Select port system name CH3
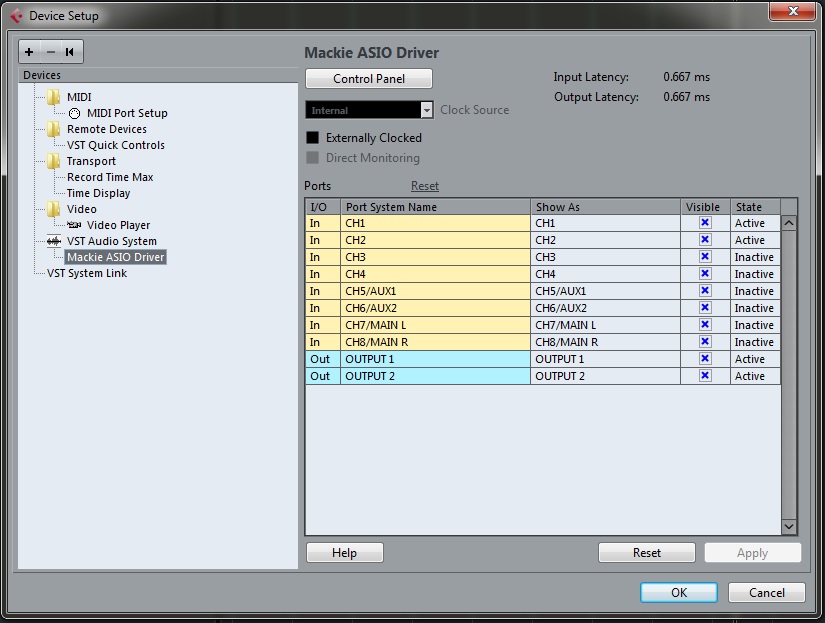Screen dimensions: 825x623 (435, 257)
